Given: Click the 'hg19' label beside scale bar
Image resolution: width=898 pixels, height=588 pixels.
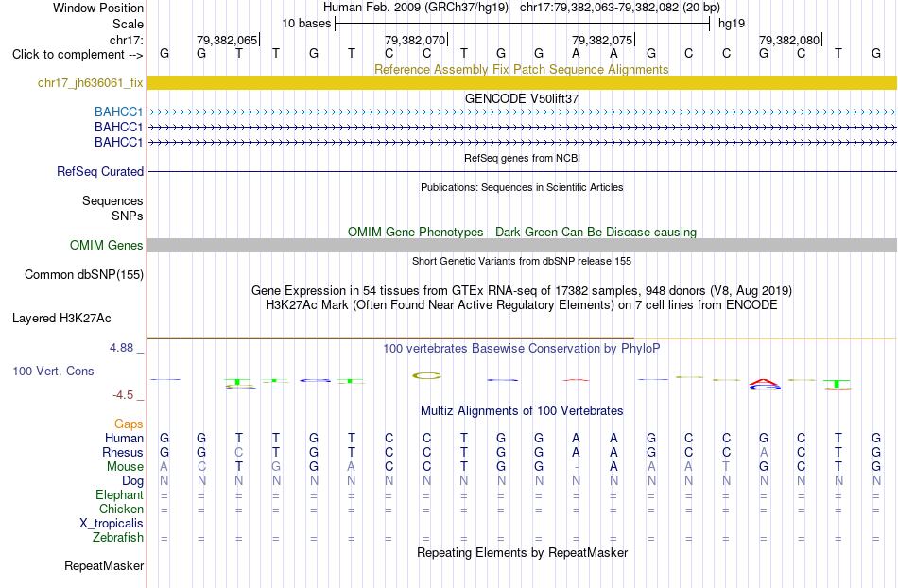Looking at the screenshot, I should click(732, 24).
